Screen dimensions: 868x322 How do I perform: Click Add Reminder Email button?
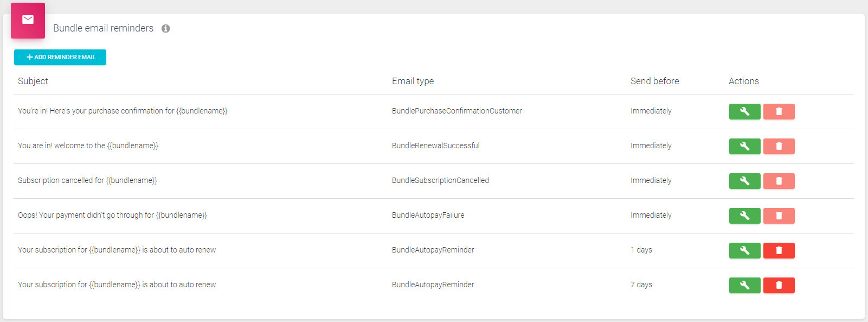pos(60,57)
